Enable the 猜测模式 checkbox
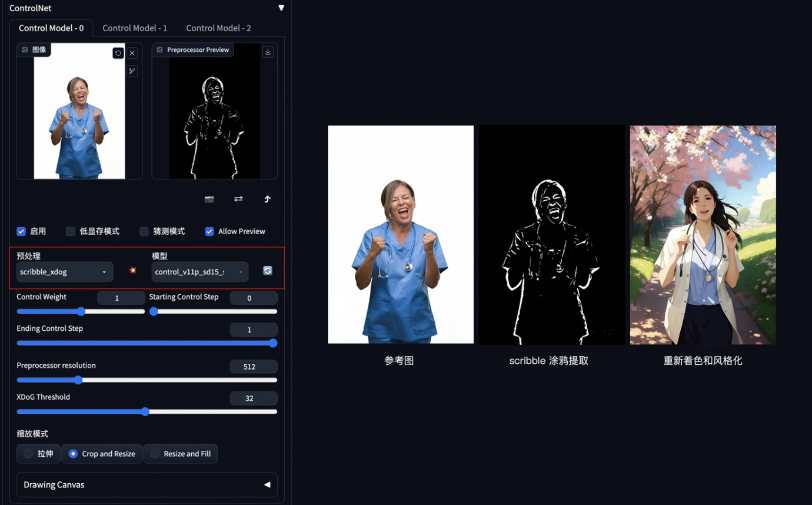Image resolution: width=812 pixels, height=505 pixels. pos(144,231)
